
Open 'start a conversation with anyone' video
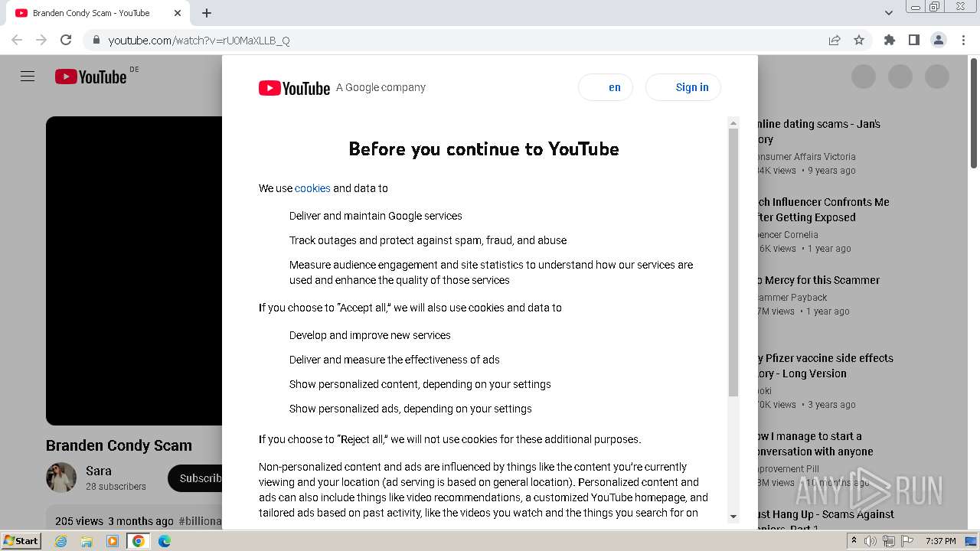pyautogui.click(x=815, y=444)
